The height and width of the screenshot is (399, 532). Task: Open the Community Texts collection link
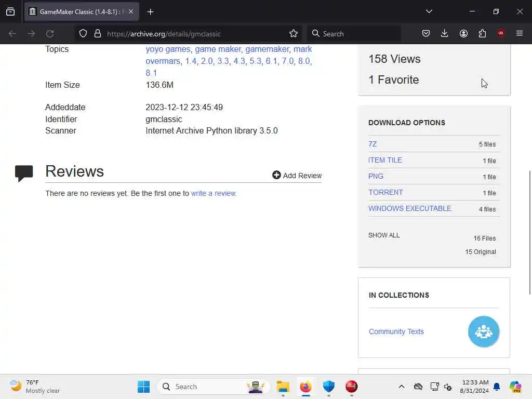tap(396, 331)
